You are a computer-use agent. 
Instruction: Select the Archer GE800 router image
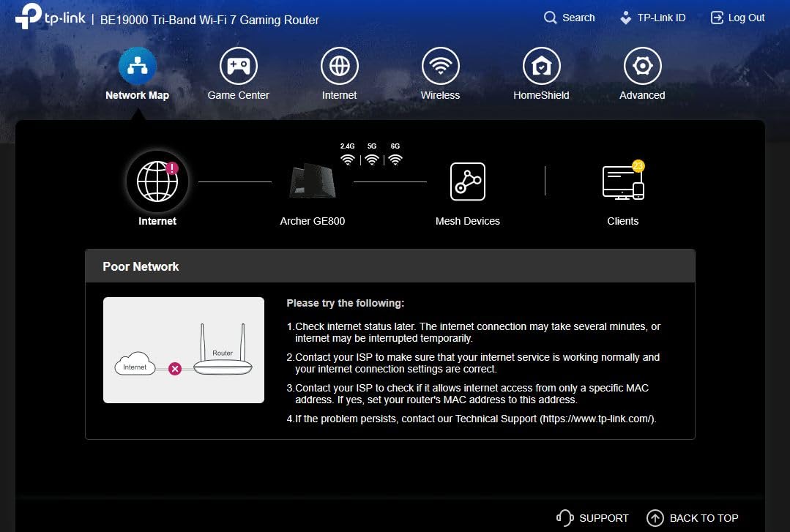click(x=313, y=181)
